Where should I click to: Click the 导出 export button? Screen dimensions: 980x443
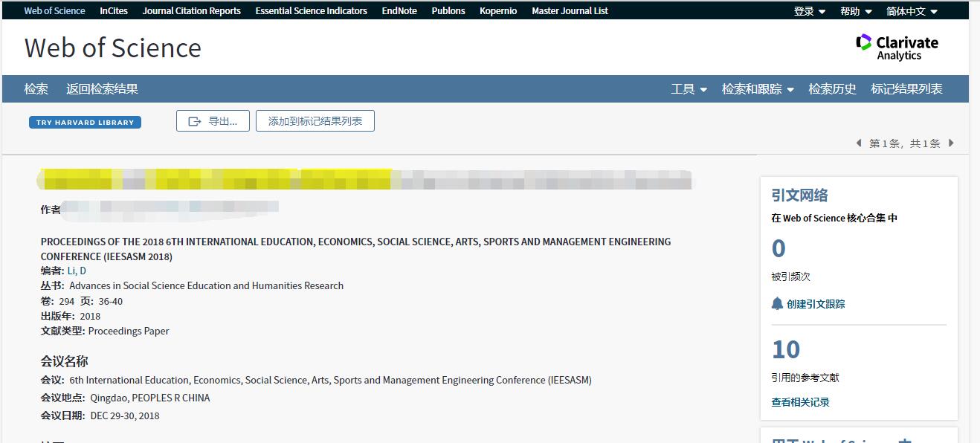[214, 121]
